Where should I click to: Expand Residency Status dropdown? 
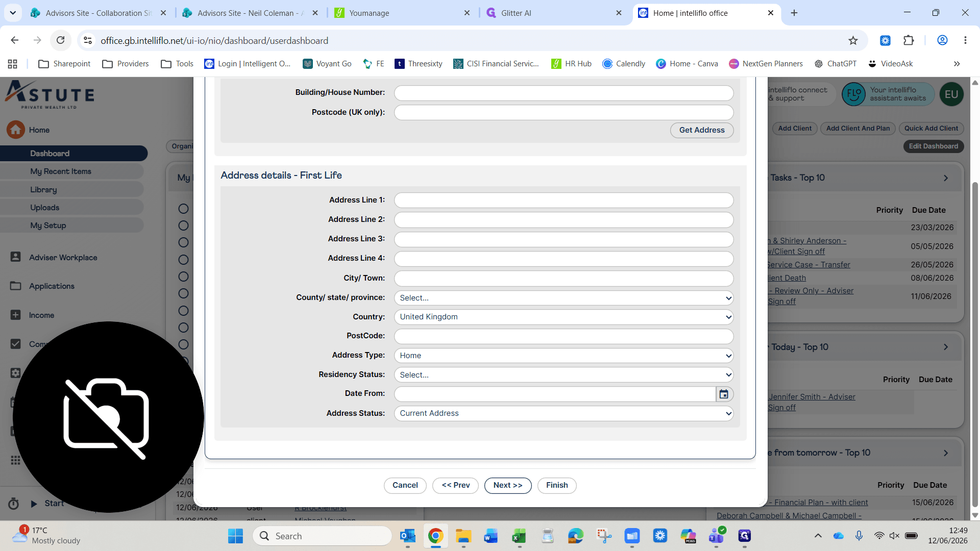tap(563, 375)
